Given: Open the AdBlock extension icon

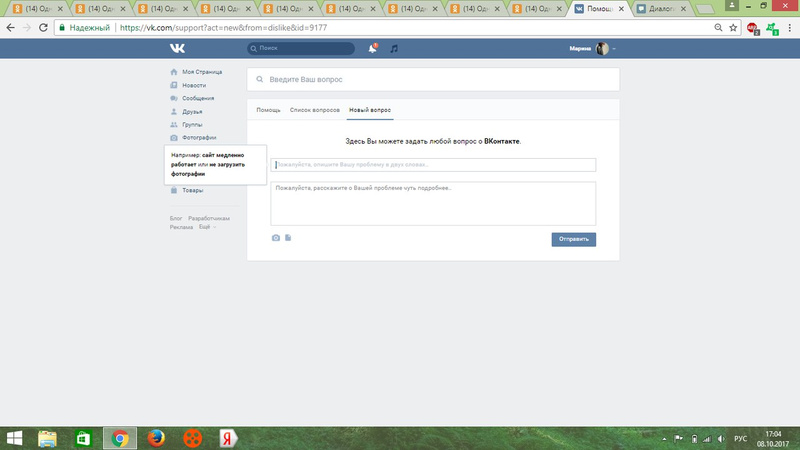Looking at the screenshot, I should pyautogui.click(x=752, y=27).
